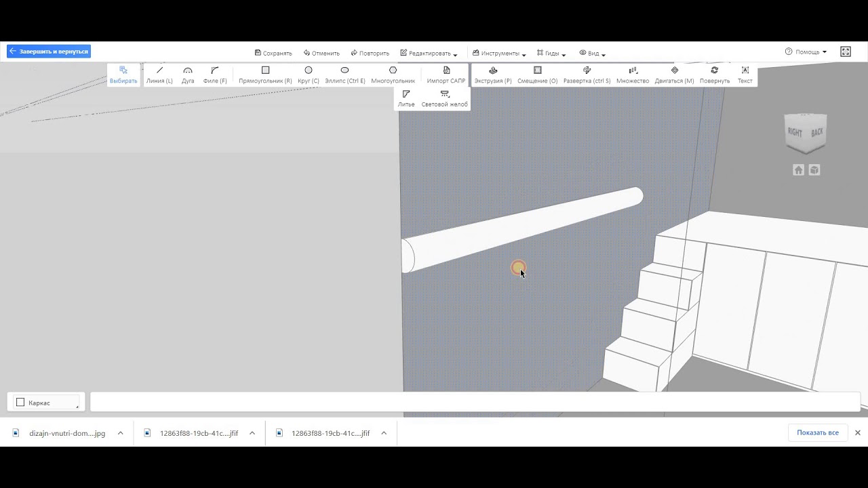Activate the Дуга arc tool
Viewport: 868px width, 488px height.
click(x=188, y=75)
